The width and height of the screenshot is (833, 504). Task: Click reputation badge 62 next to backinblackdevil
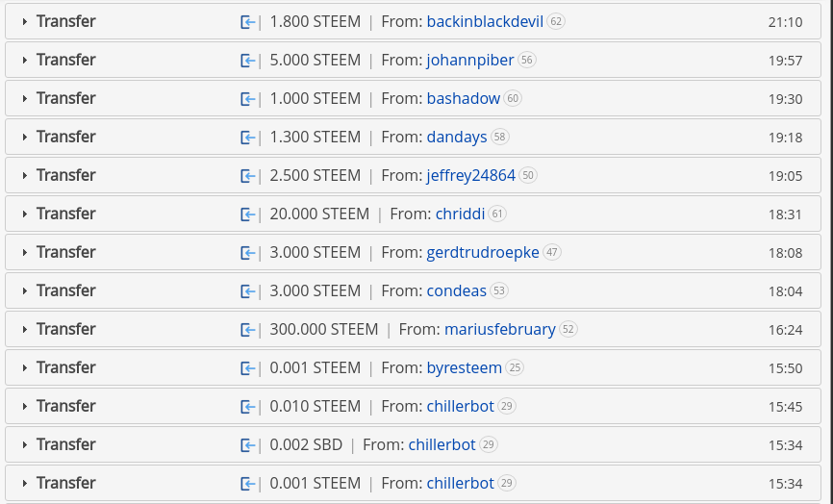tap(556, 21)
